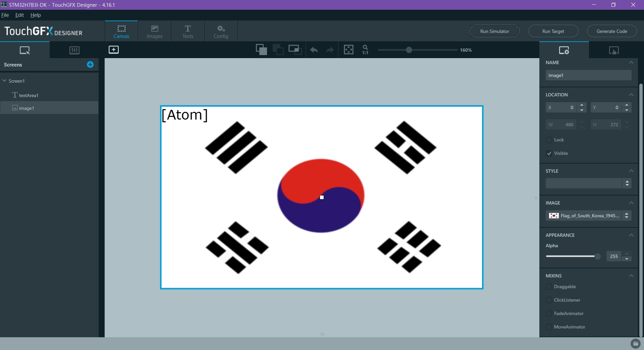Click the Send Backward layering icon

(278, 50)
